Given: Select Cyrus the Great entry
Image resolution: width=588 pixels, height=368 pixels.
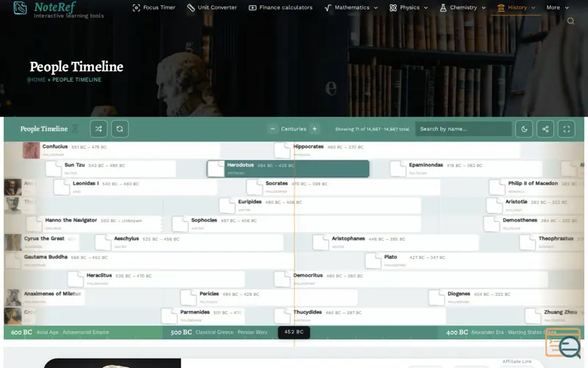Looking at the screenshot, I should [x=42, y=242].
